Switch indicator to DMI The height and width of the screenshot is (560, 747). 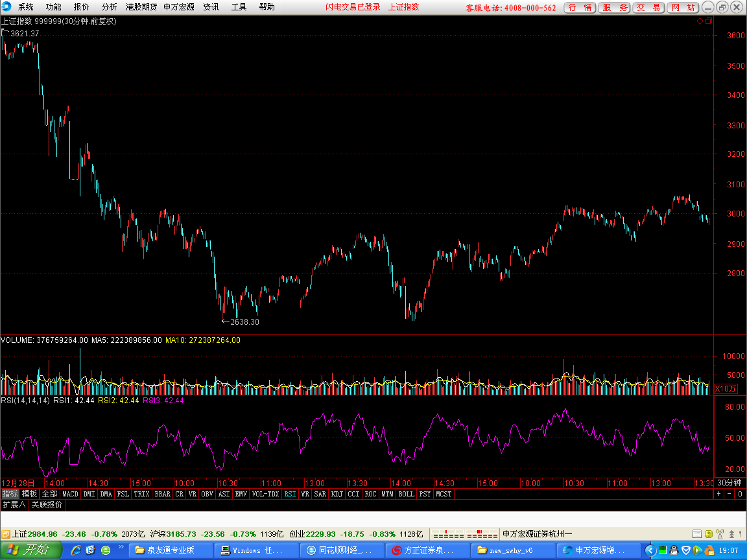pyautogui.click(x=89, y=494)
